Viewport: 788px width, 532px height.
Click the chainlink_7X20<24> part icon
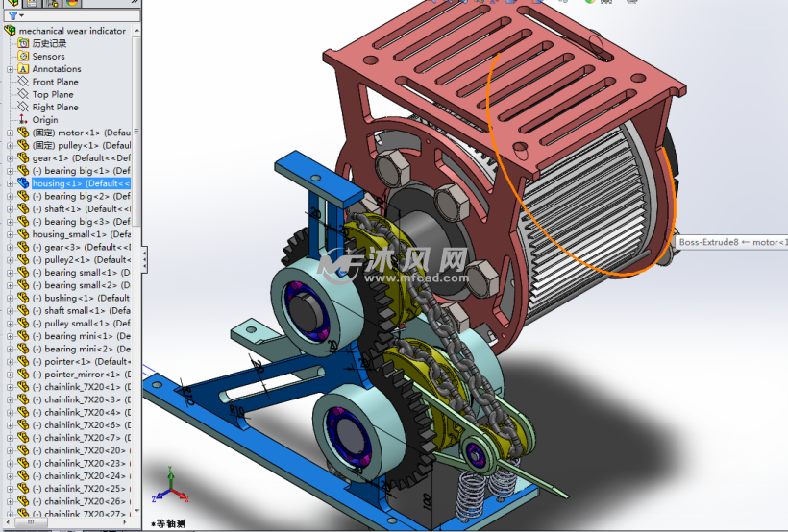[x=23, y=475]
